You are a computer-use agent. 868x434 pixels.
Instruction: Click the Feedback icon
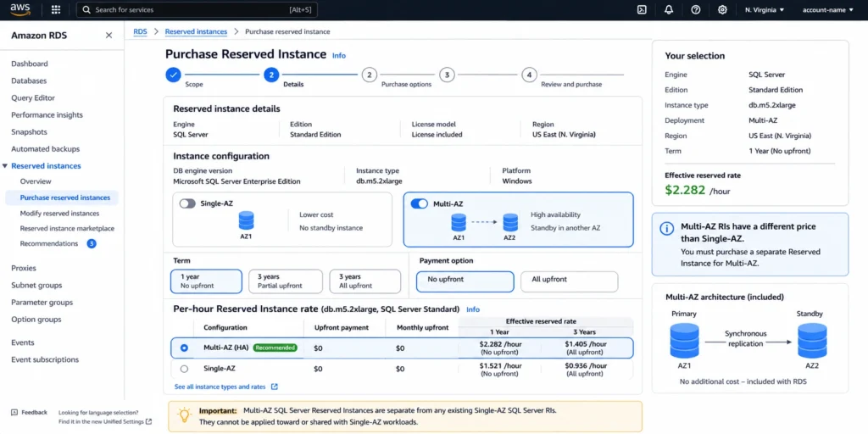(x=14, y=413)
